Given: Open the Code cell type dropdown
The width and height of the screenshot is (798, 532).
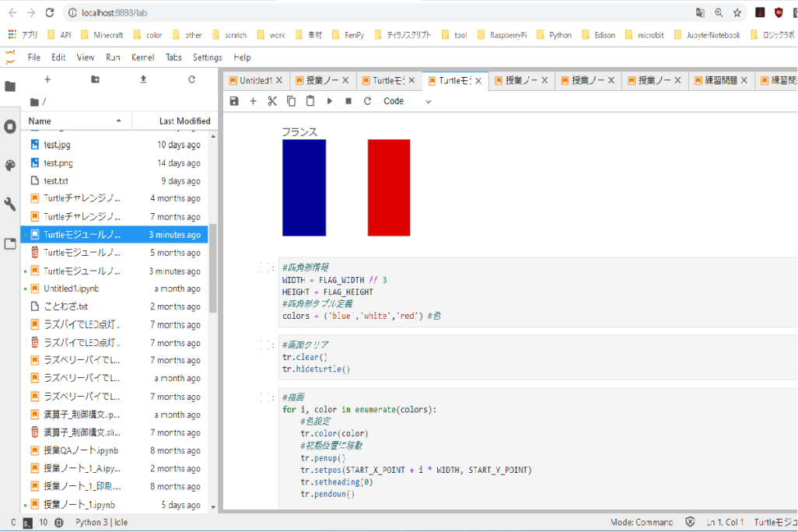Looking at the screenshot, I should pos(407,101).
